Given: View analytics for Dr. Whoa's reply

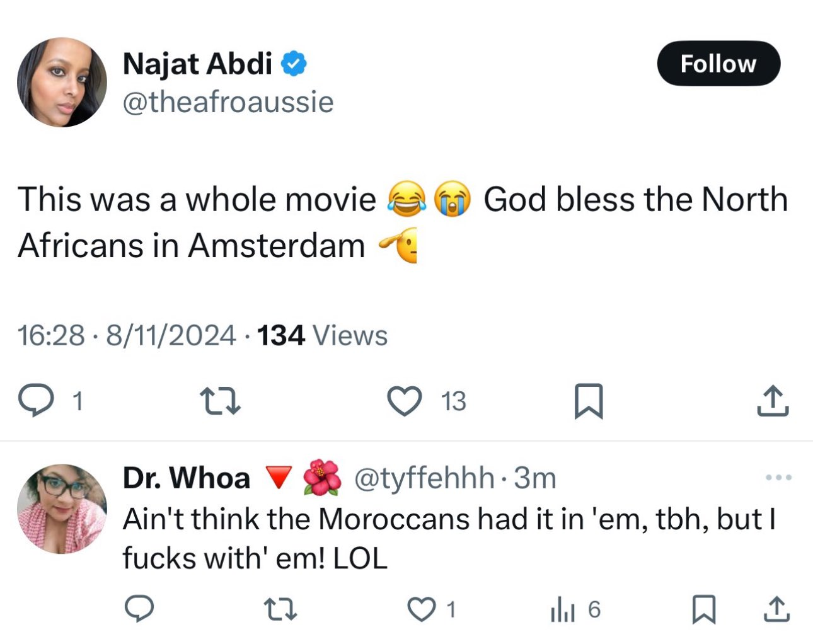Looking at the screenshot, I should 561,609.
